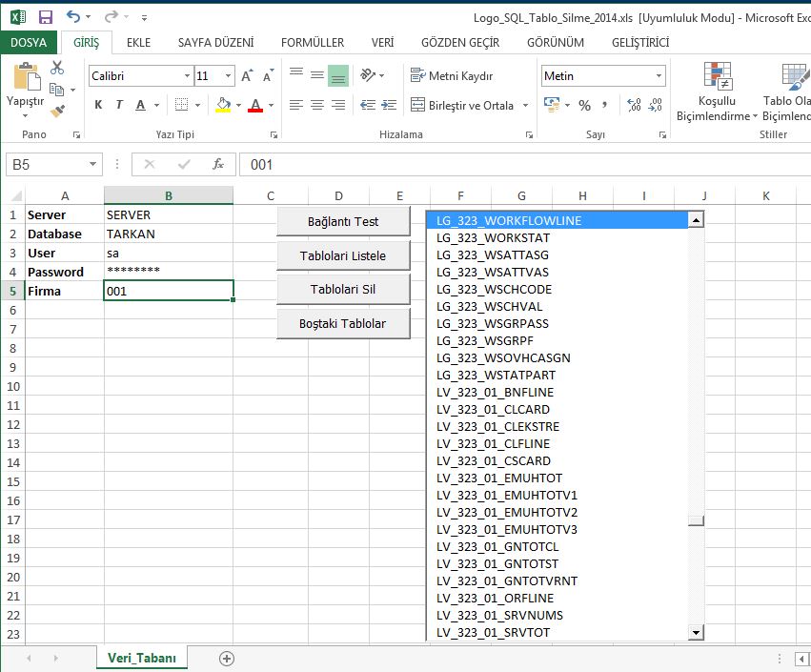Open Hizalama alignment dialog launcher
811x672 pixels.
click(x=529, y=135)
